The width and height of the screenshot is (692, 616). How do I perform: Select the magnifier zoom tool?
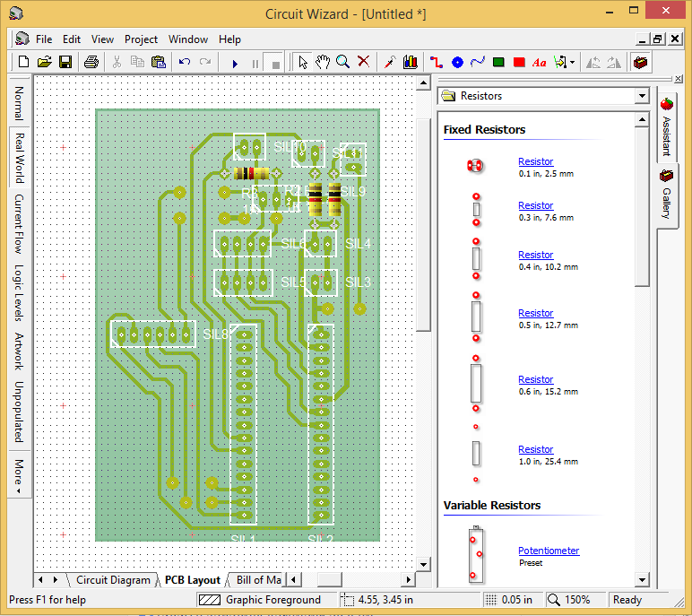point(343,62)
